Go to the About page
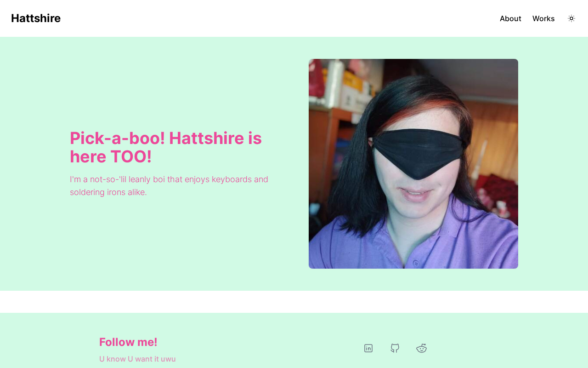 (510, 18)
